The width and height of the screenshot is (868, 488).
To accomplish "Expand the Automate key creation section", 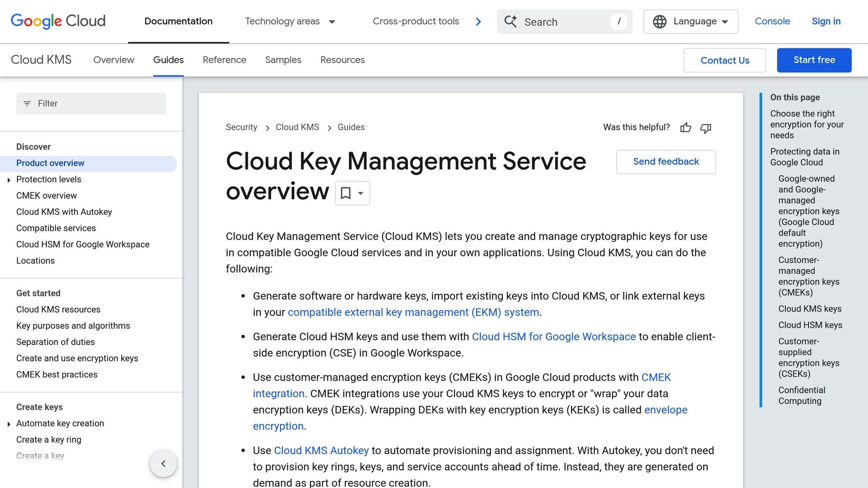I will 9,423.
